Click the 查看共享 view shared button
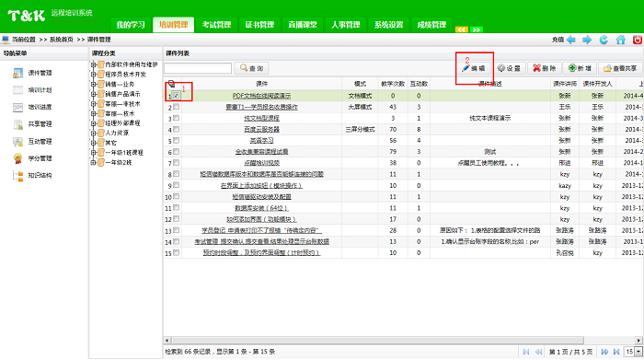The width and height of the screenshot is (644, 360). click(x=620, y=68)
